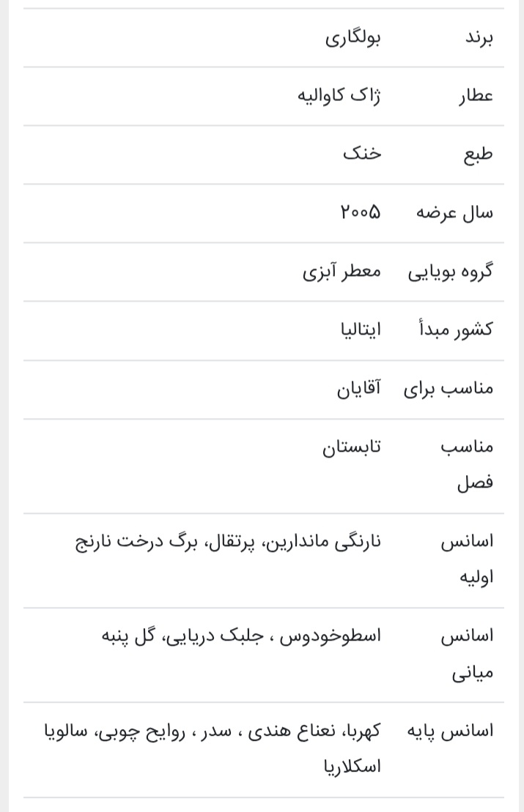Select the سال عرضه label
Viewport: 524px width, 812px height.
pyautogui.click(x=454, y=212)
